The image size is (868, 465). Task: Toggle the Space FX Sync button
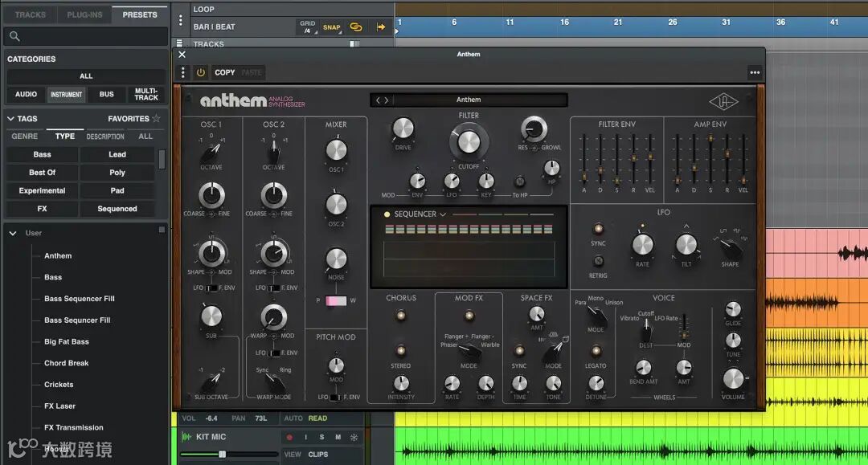click(x=519, y=350)
